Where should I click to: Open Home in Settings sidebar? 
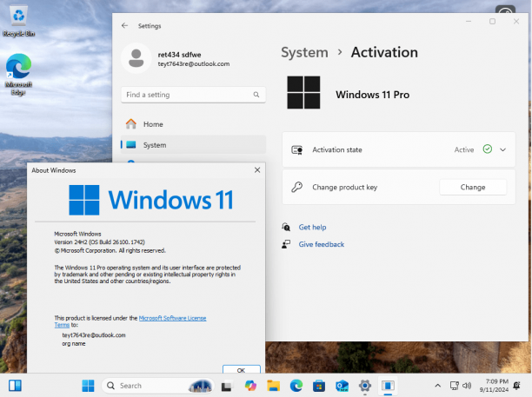click(x=193, y=124)
